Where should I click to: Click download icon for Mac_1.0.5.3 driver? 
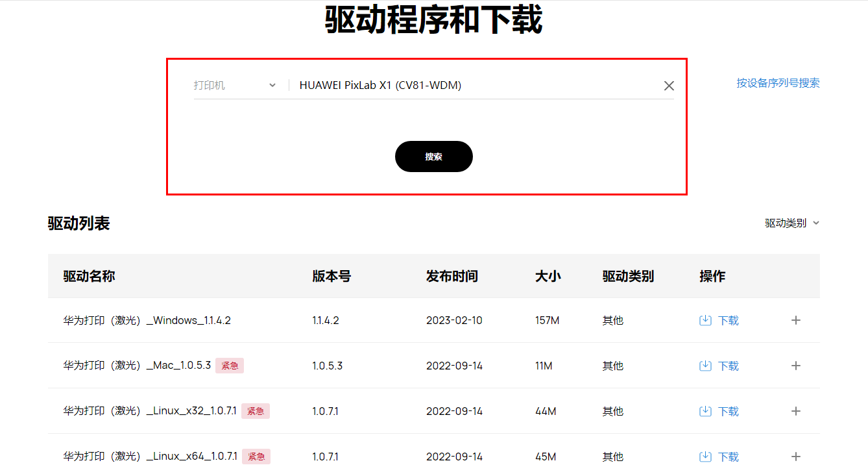(x=705, y=366)
